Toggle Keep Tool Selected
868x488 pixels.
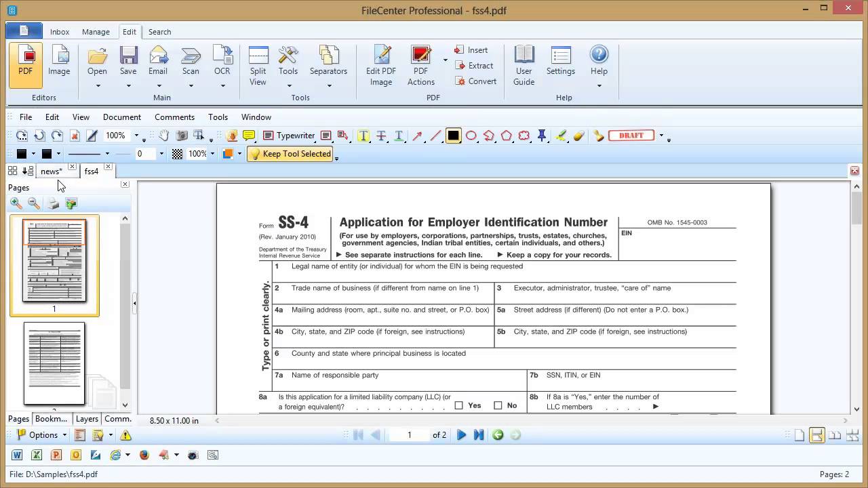[290, 154]
